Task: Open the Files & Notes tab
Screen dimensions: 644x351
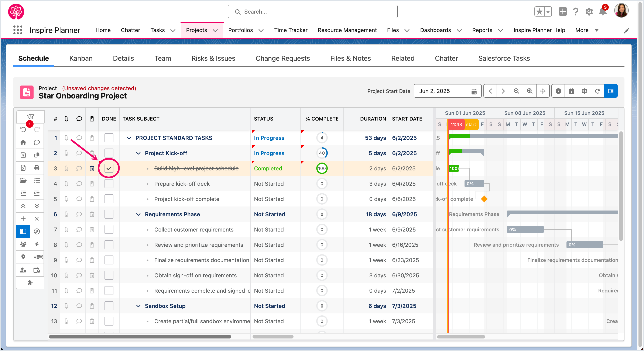Action: pos(350,58)
